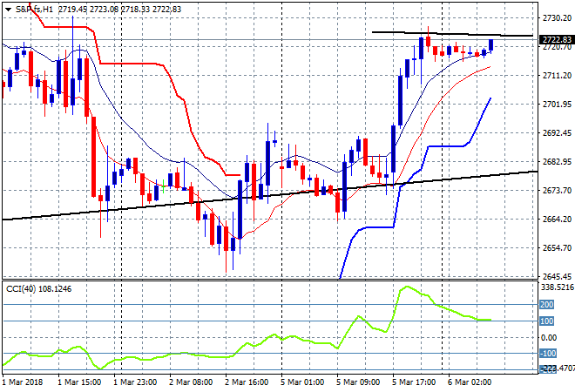Viewport: 575px width, 392px height.
Task: Click the 1 Mar 2018 time label
Action: (x=23, y=382)
